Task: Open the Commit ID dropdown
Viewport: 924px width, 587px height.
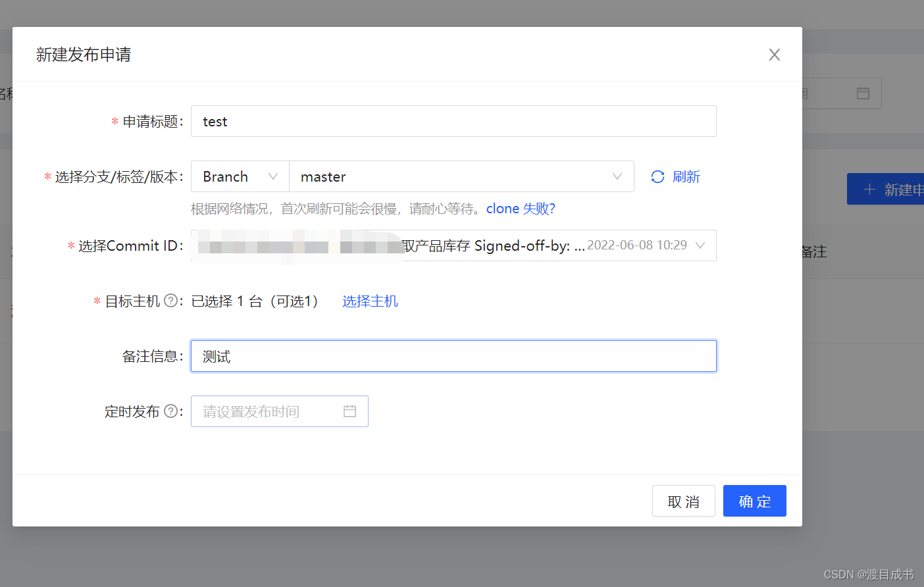Action: pos(453,245)
